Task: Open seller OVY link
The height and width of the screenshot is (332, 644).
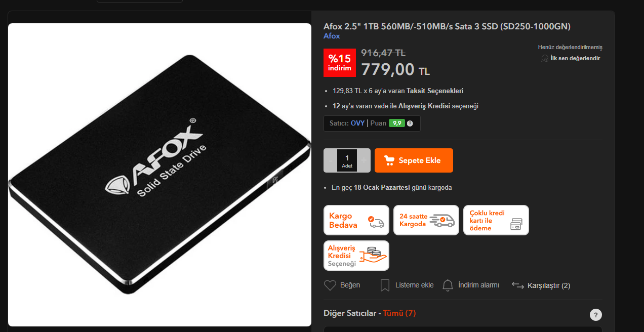Action: (x=357, y=123)
